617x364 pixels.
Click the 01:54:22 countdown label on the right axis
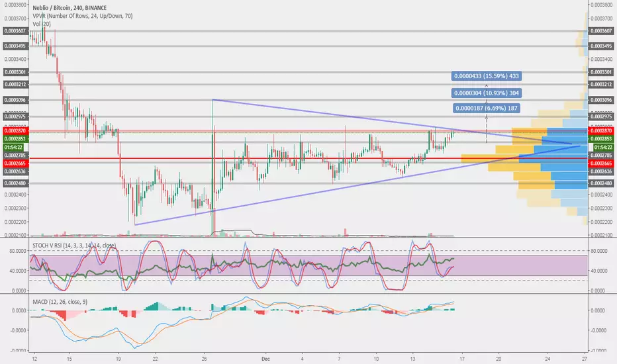pos(603,147)
